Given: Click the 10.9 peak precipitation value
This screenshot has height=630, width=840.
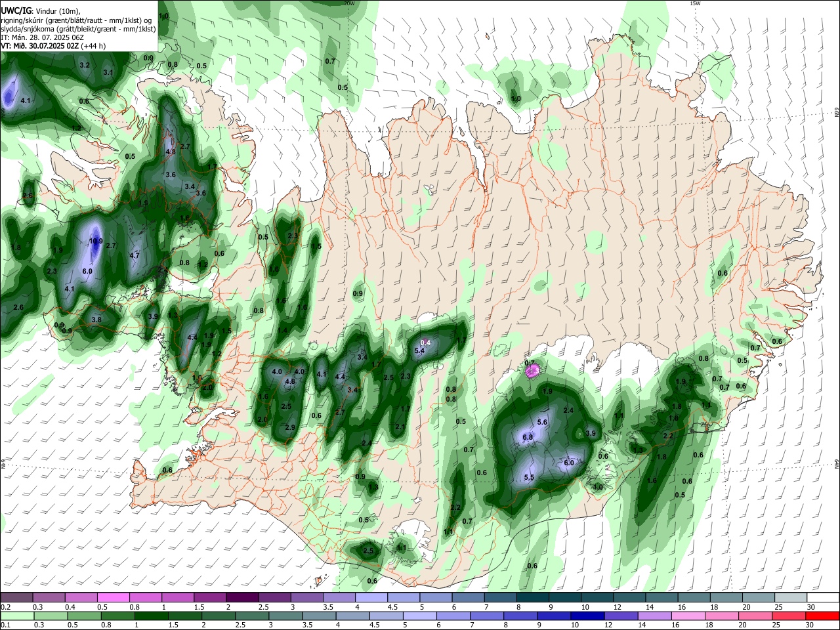Looking at the screenshot, I should click(96, 241).
